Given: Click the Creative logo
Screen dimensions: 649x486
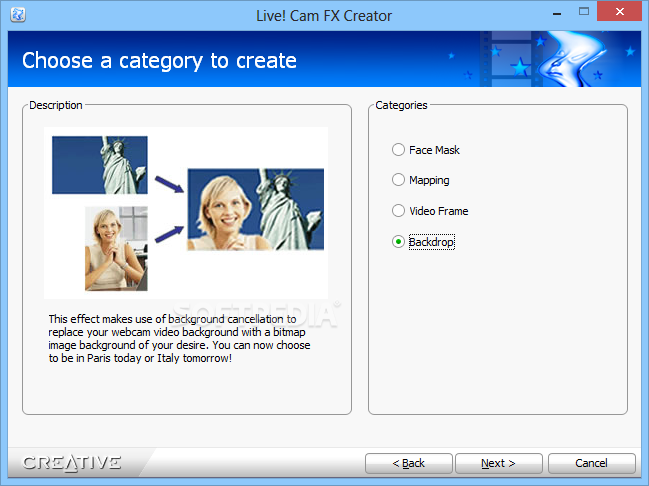Looking at the screenshot, I should pyautogui.click(x=72, y=463).
